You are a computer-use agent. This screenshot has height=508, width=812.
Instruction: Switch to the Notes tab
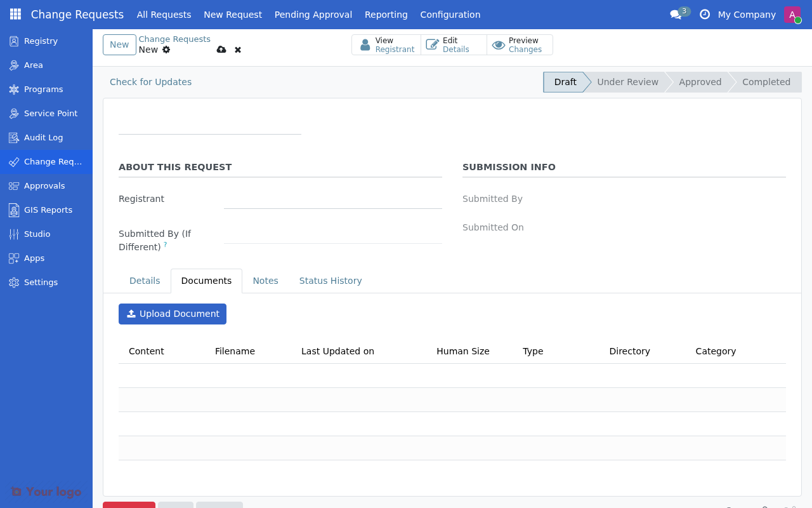click(265, 280)
